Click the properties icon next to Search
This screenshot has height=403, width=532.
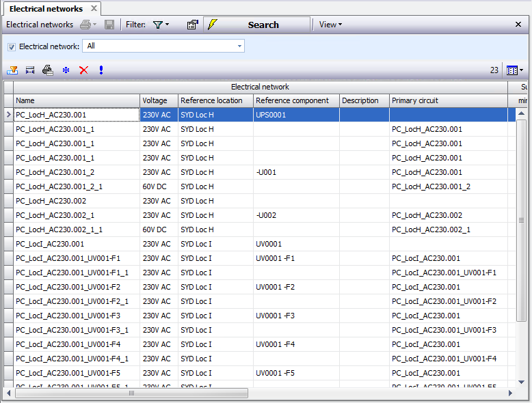192,25
